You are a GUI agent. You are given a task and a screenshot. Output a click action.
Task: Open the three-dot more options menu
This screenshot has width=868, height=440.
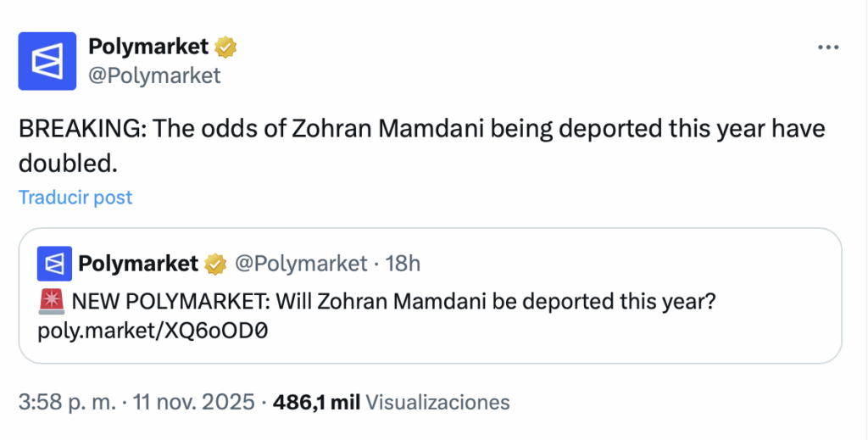pyautogui.click(x=827, y=48)
